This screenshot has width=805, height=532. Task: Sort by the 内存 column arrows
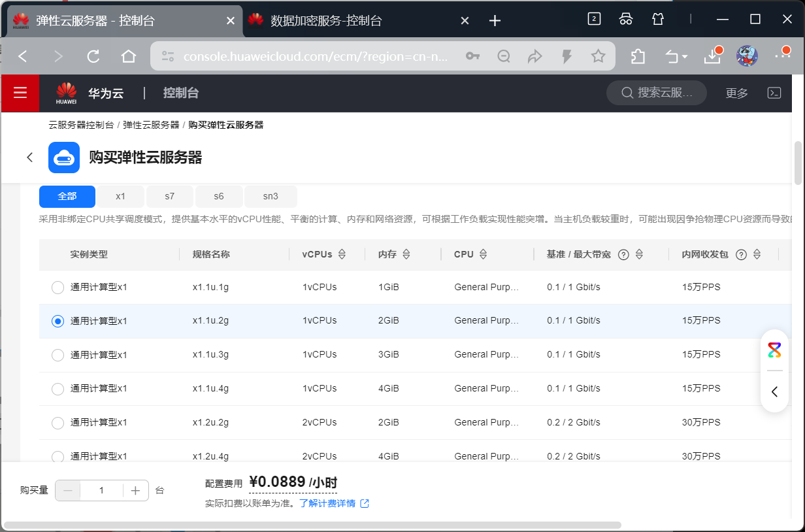point(406,254)
